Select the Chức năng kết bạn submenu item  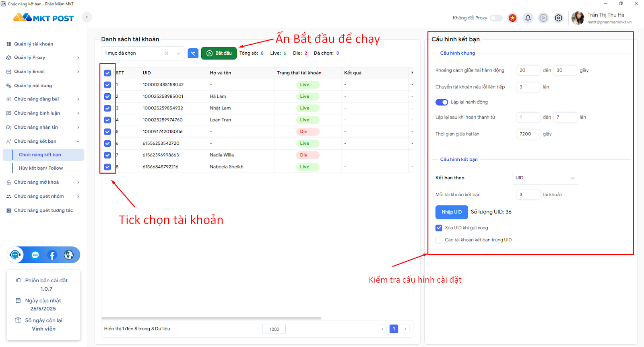click(43, 155)
